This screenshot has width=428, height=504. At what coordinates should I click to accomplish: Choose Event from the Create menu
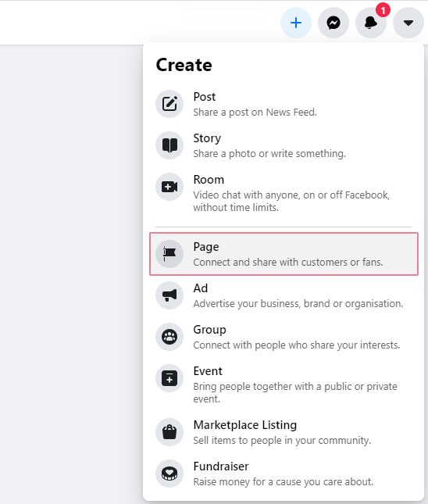(x=284, y=384)
